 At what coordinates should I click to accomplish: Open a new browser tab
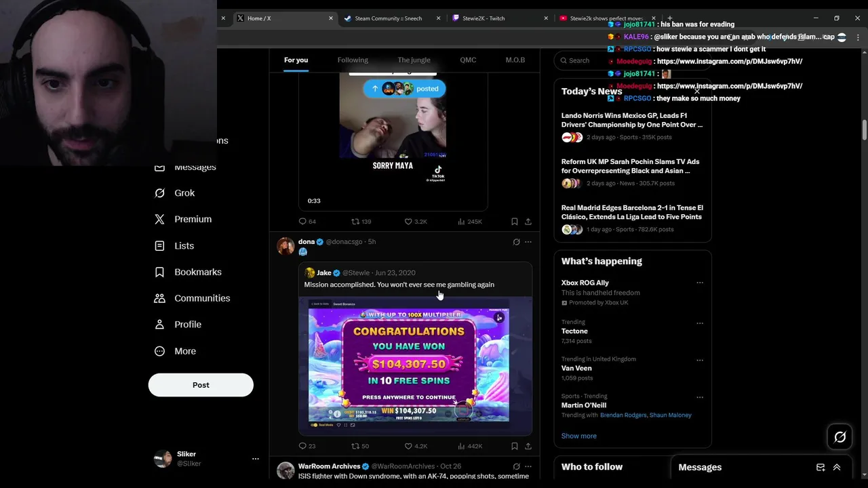pyautogui.click(x=670, y=18)
